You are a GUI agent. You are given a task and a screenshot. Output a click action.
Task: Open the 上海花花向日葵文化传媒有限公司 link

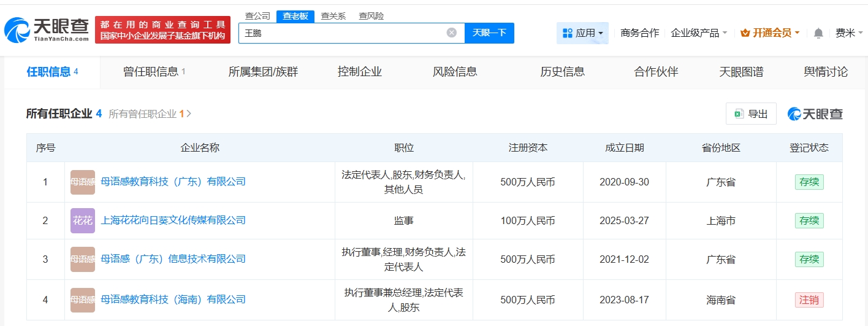(173, 220)
